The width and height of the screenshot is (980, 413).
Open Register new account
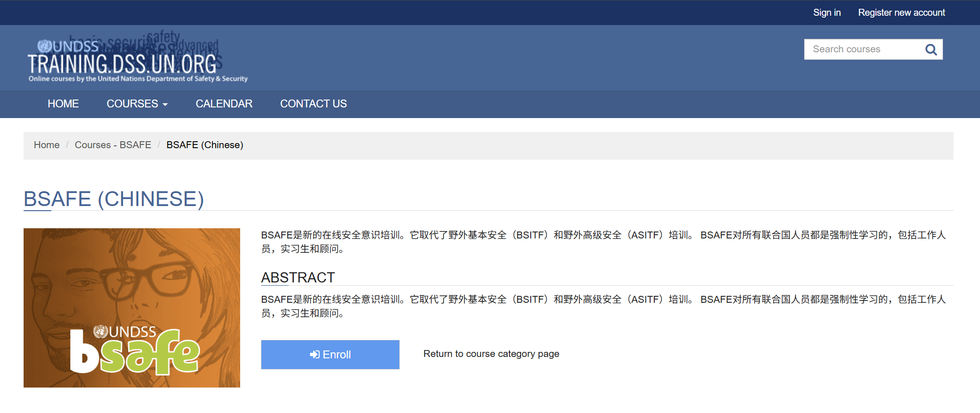(901, 13)
